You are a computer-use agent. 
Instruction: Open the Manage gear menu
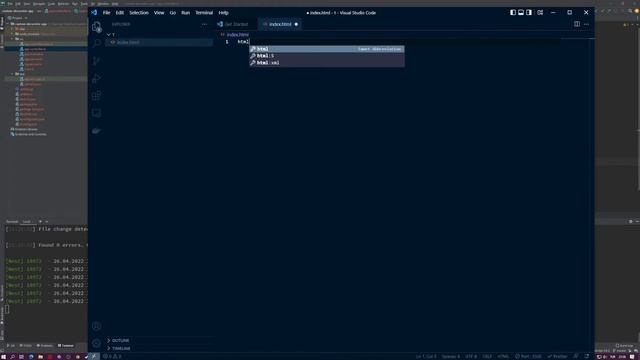(96, 343)
